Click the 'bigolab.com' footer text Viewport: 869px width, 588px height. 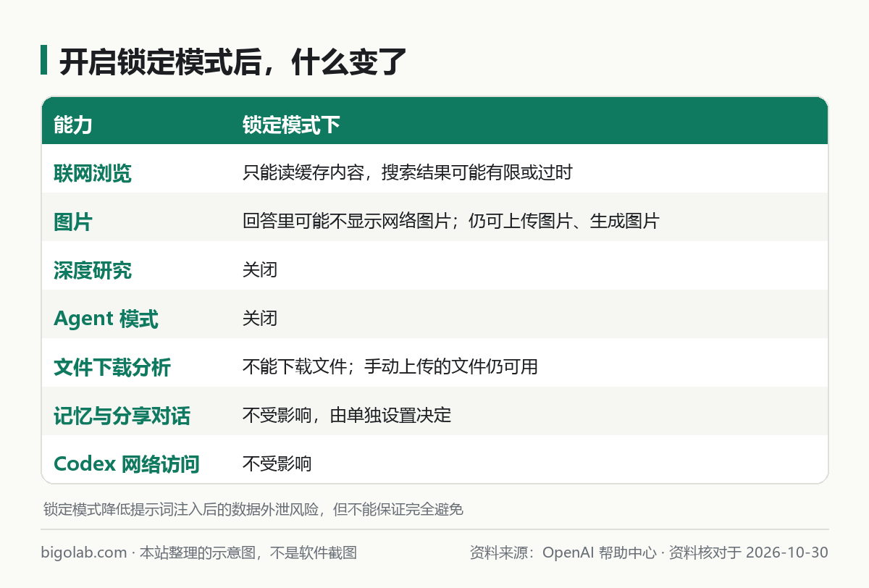point(84,553)
